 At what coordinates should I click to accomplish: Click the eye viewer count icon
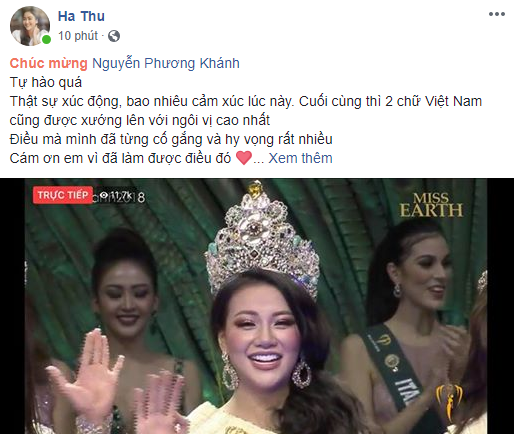pyautogui.click(x=104, y=196)
